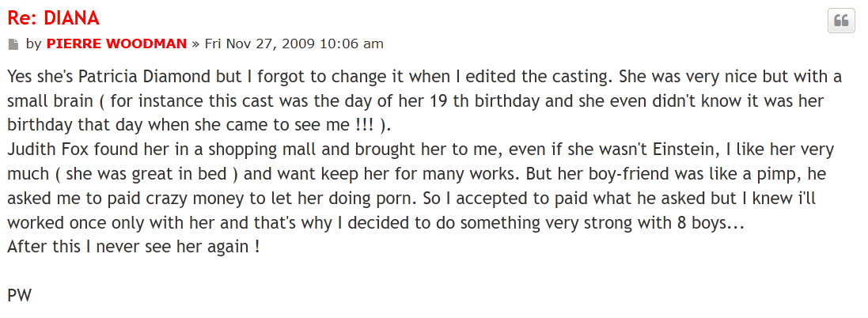This screenshot has width=868, height=318.
Task: Click the "PW" signature text
Action: pos(19,295)
